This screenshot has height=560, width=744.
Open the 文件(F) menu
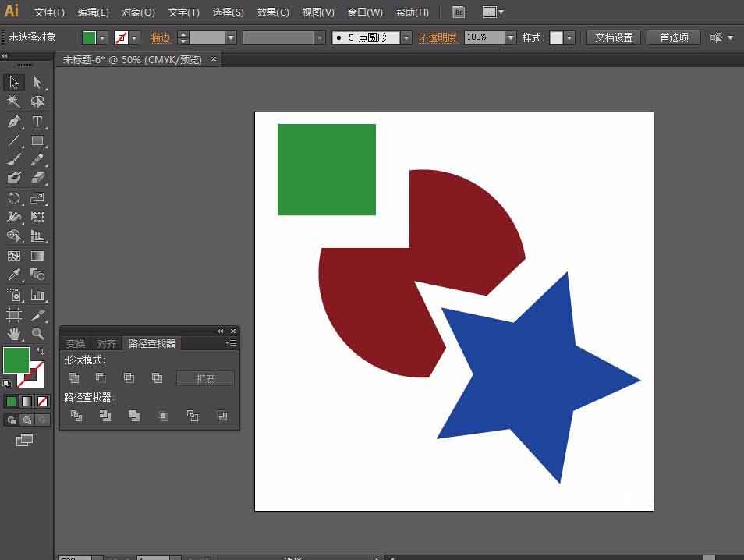pyautogui.click(x=49, y=12)
